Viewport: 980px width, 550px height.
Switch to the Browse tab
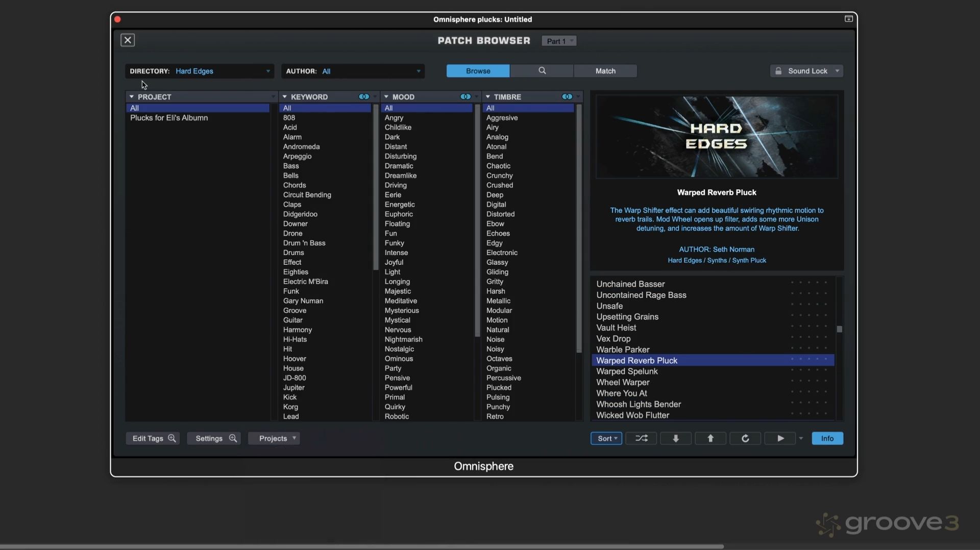coord(478,71)
